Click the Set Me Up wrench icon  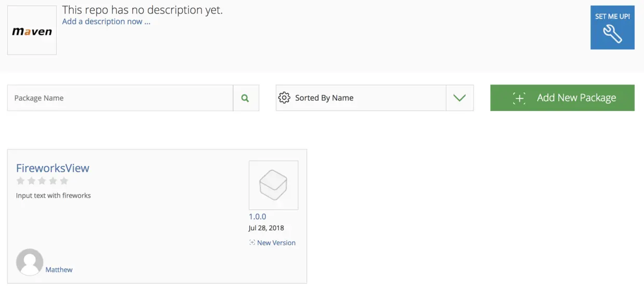pos(612,34)
